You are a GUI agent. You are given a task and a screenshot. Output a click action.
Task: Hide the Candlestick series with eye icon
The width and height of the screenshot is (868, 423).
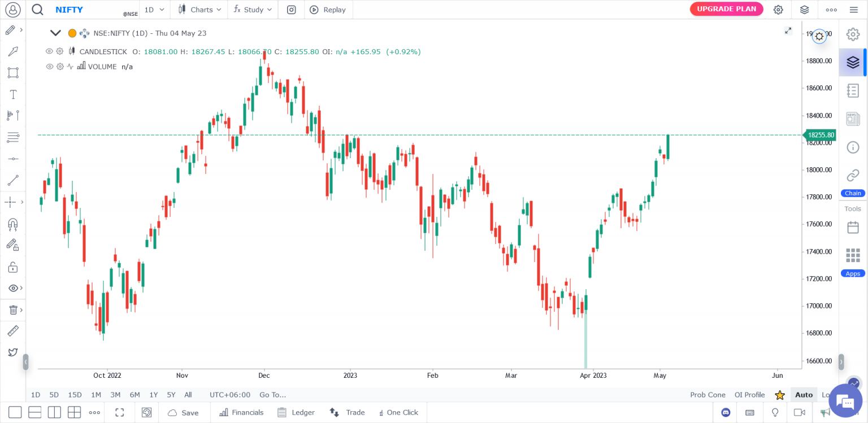(49, 51)
